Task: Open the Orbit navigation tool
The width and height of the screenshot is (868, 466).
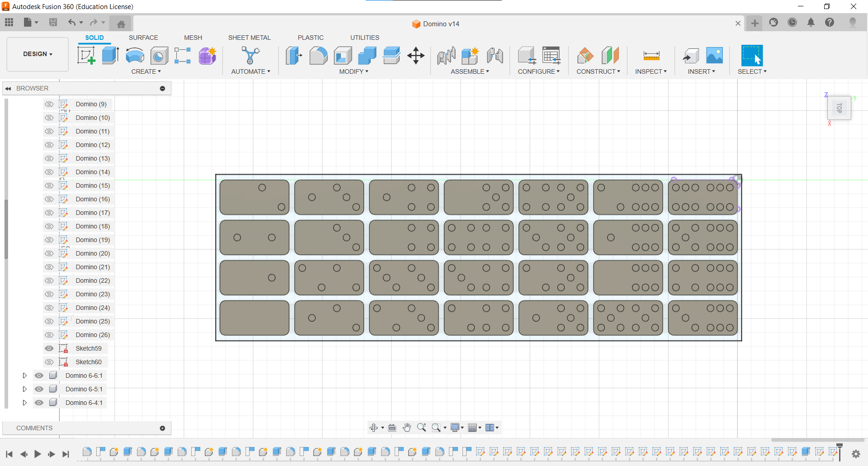Action: pos(374,428)
